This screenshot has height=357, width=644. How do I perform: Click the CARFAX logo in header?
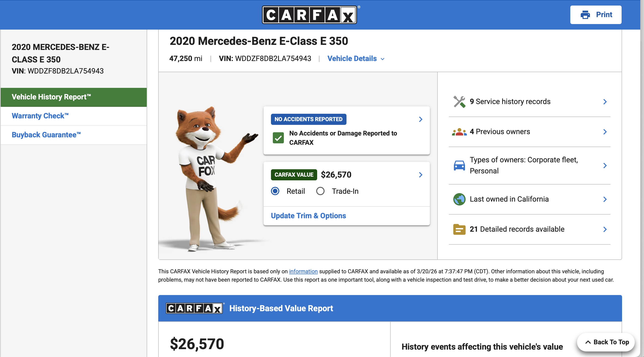pos(309,15)
